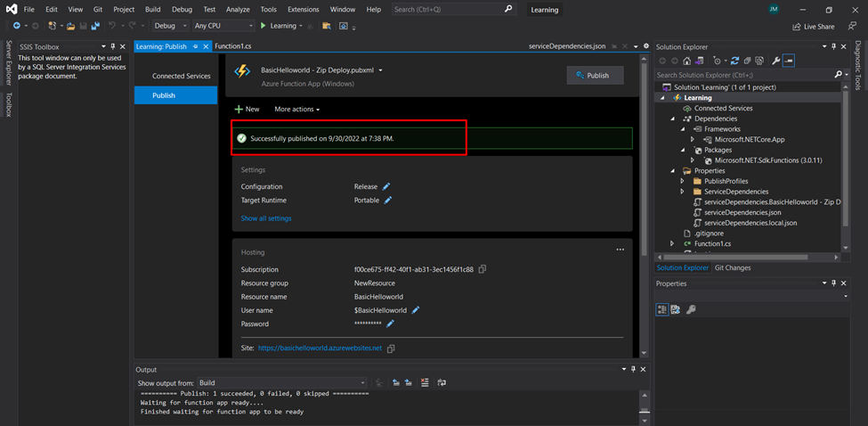Image resolution: width=868 pixels, height=426 pixels.
Task: Toggle auto-hide pin on Properties panel
Action: tap(833, 283)
